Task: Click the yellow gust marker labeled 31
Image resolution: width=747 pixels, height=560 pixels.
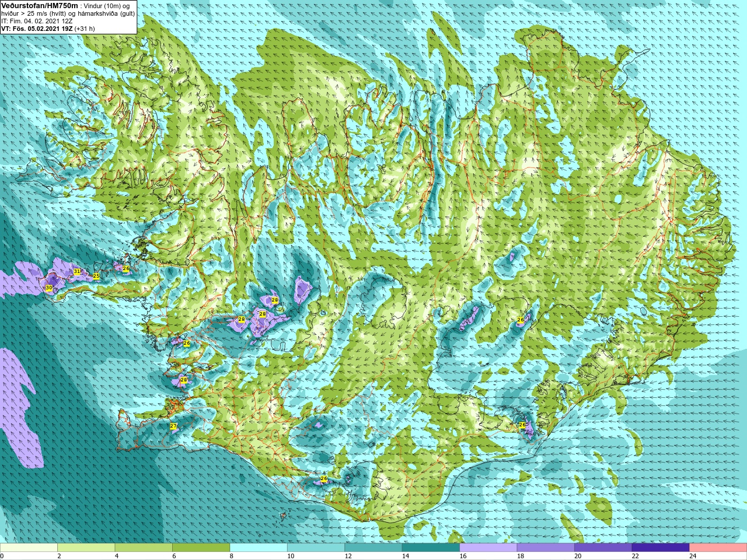Action: 77,272
